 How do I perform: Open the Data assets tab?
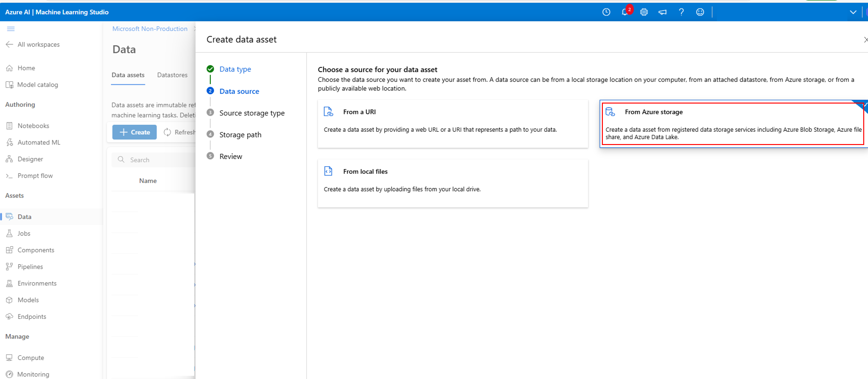(x=128, y=75)
